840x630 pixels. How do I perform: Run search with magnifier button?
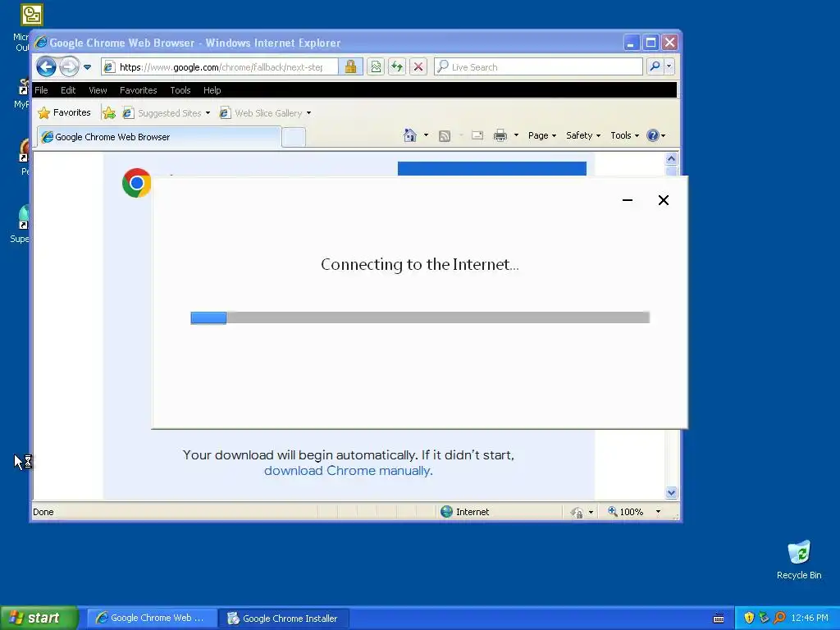tap(655, 66)
